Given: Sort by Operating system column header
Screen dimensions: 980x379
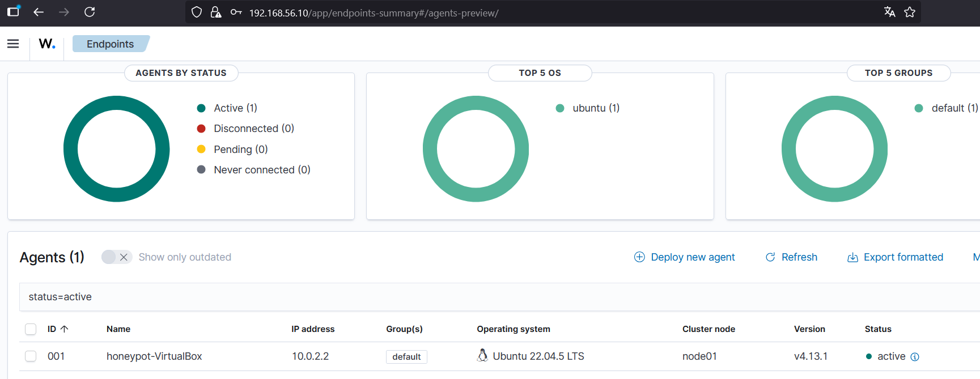Looking at the screenshot, I should click(x=514, y=329).
